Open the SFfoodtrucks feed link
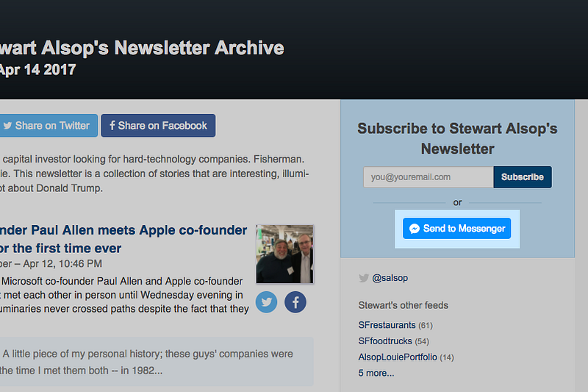 [x=385, y=341]
